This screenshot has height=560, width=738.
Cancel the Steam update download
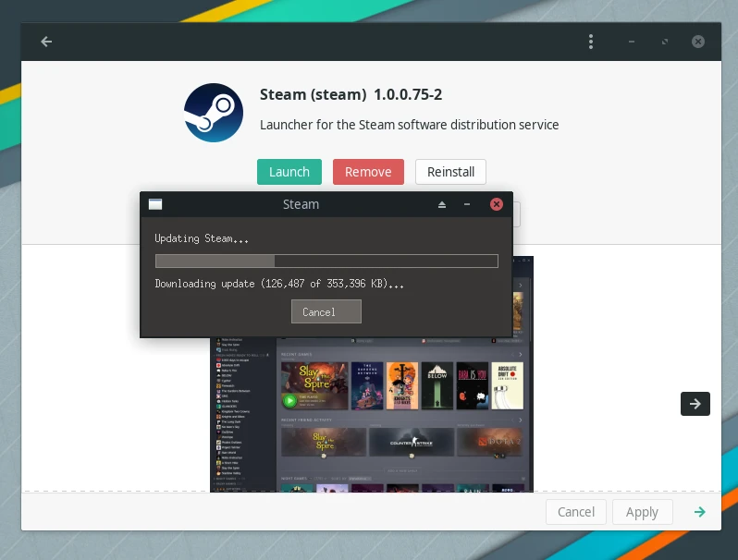point(326,311)
